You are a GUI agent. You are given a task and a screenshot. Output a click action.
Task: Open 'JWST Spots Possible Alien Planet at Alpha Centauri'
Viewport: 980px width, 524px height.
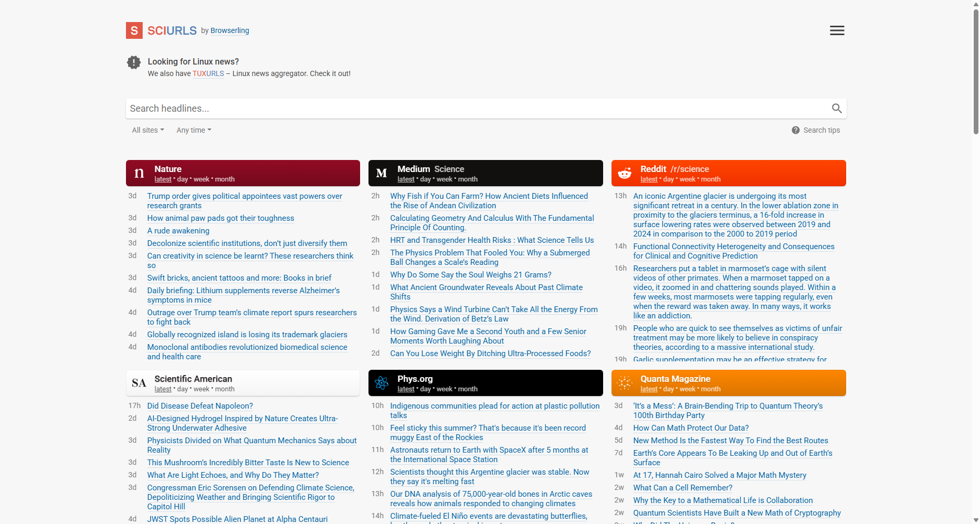237,519
